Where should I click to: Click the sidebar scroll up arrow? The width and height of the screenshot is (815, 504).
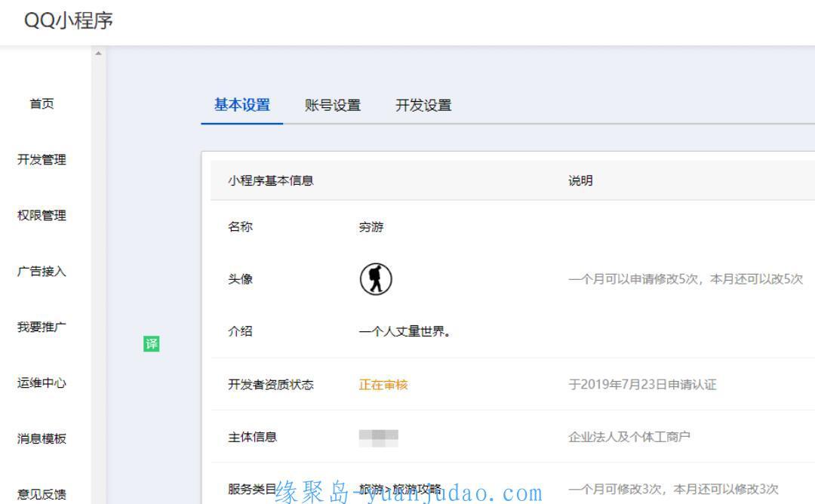[98, 54]
